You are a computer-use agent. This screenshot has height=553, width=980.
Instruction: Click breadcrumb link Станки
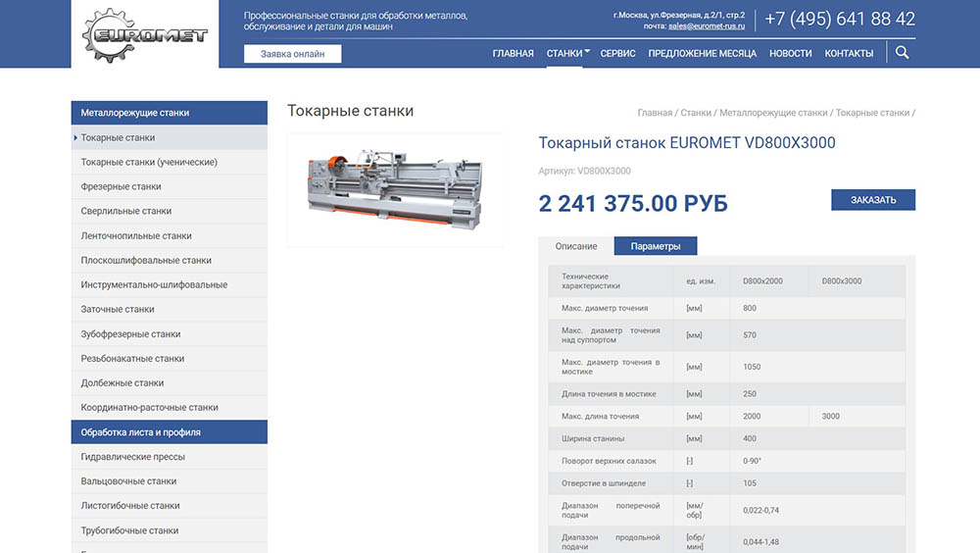click(x=696, y=113)
